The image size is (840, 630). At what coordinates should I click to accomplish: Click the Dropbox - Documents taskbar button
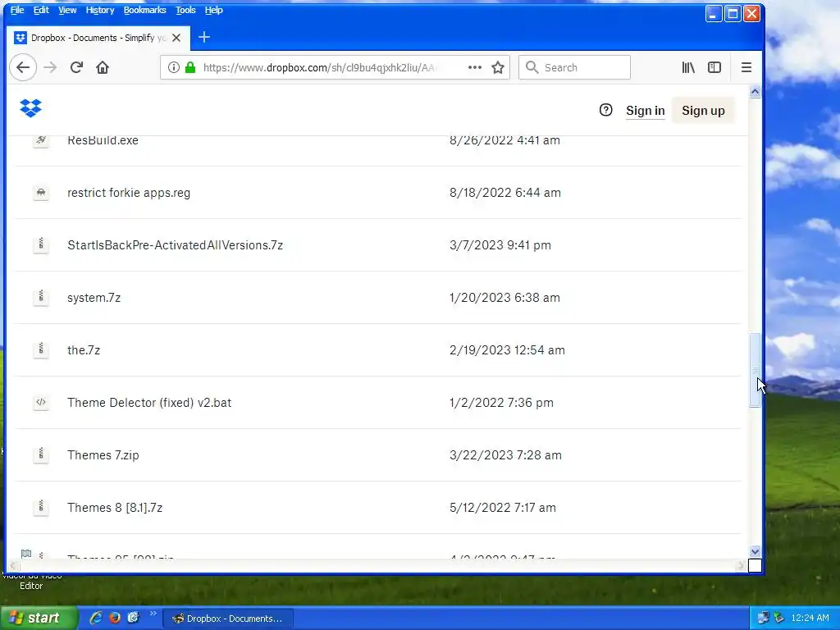point(228,619)
